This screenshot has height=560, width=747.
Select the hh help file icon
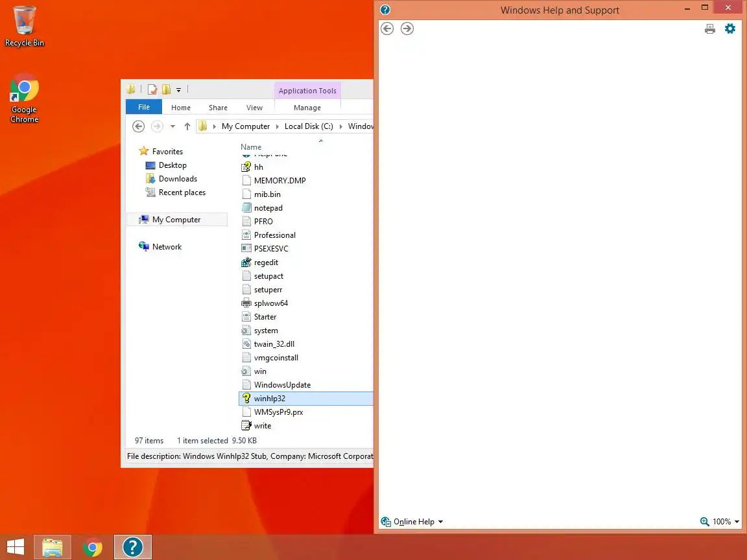click(246, 167)
